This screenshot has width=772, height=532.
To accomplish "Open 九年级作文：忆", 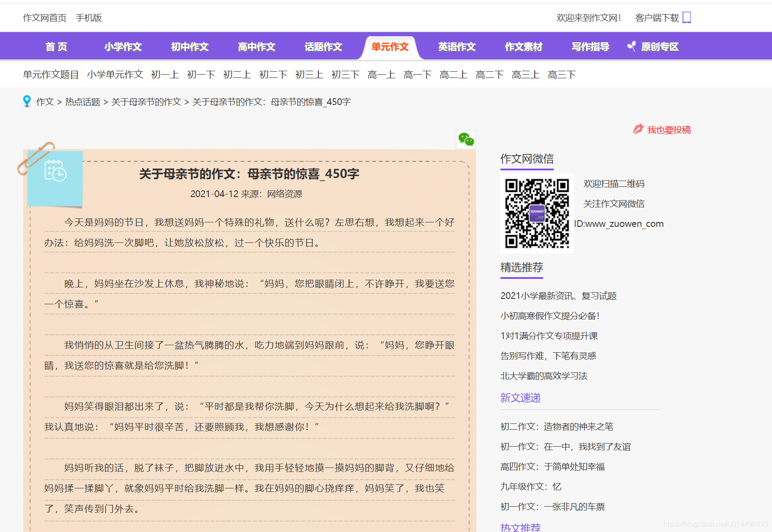I will pos(531,487).
